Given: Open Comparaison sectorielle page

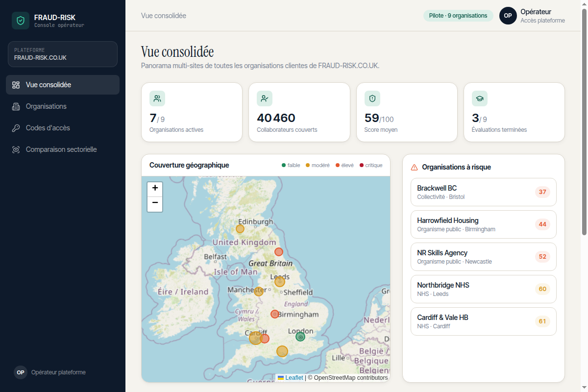Looking at the screenshot, I should click(63, 149).
